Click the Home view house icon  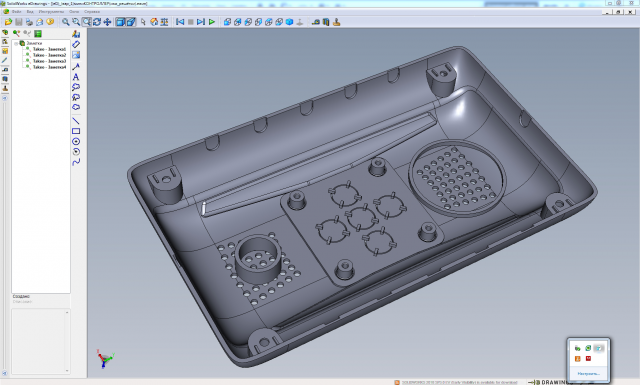(x=154, y=22)
